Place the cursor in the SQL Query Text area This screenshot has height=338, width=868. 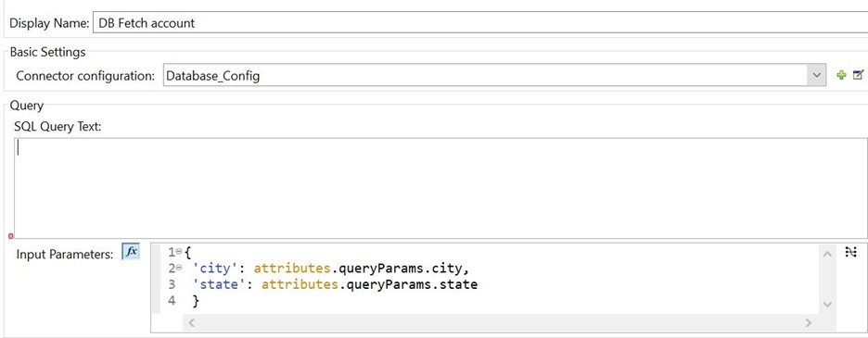pos(440,188)
